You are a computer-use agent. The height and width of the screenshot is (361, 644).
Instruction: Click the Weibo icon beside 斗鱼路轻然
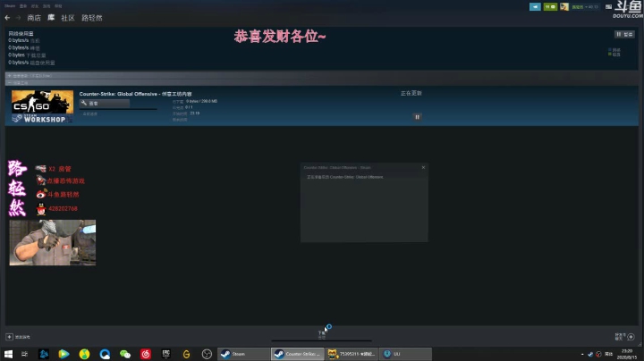[x=41, y=194]
